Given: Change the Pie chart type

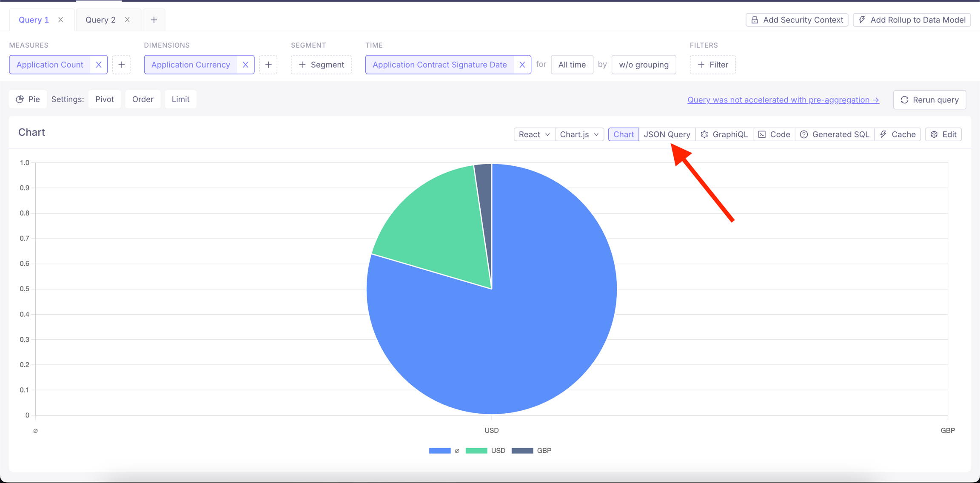Looking at the screenshot, I should (28, 99).
